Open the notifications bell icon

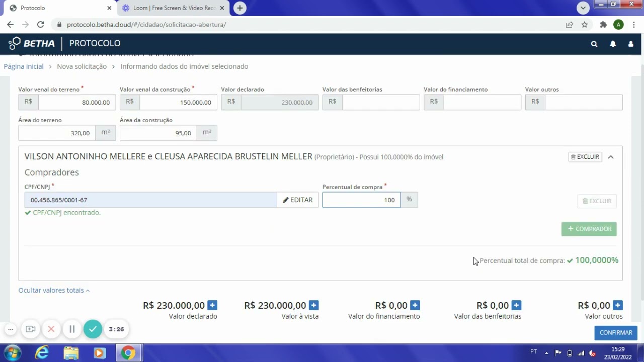pos(613,44)
